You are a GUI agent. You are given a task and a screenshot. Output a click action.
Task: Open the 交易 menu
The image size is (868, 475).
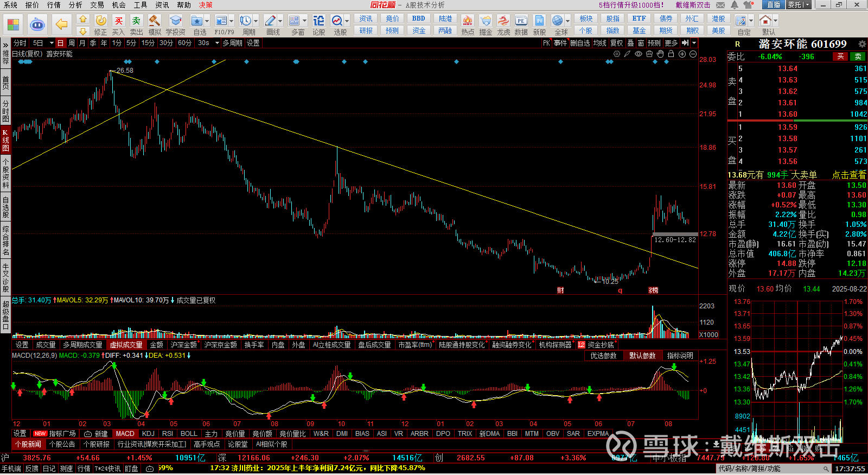click(97, 5)
